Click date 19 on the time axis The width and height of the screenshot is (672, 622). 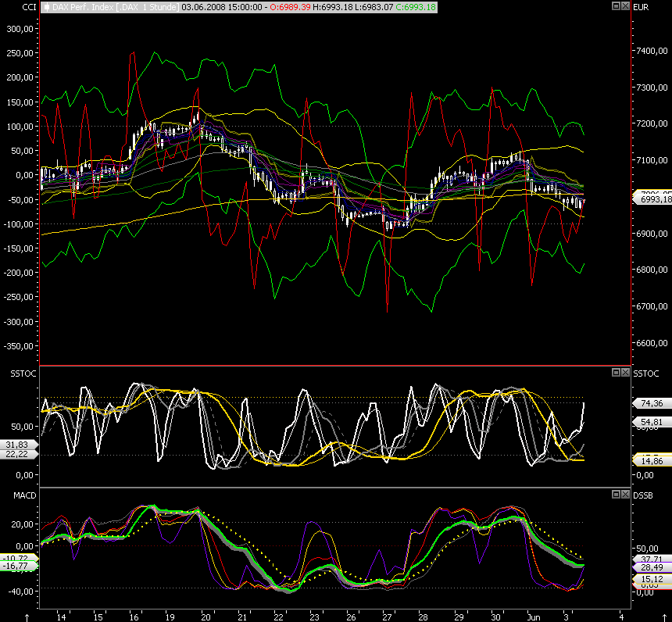[x=170, y=617]
